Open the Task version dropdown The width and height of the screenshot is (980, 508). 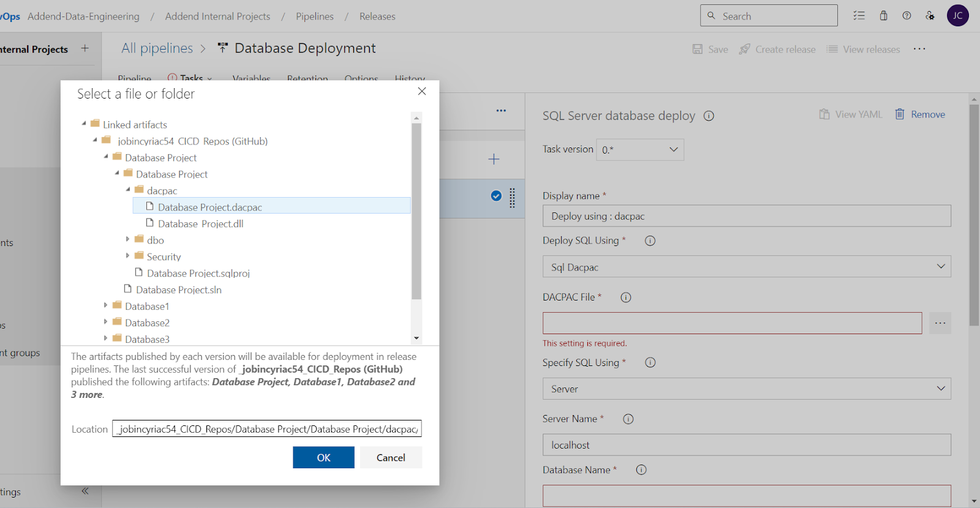coord(640,150)
